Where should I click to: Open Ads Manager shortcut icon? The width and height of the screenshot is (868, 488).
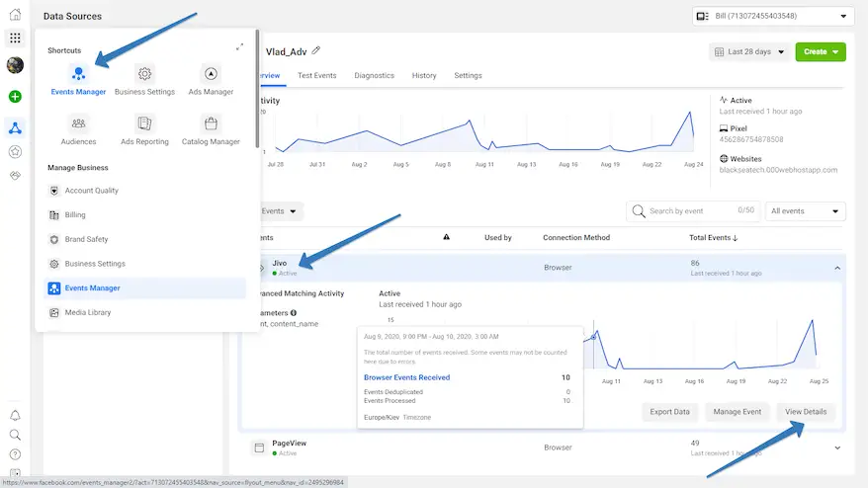[210, 74]
